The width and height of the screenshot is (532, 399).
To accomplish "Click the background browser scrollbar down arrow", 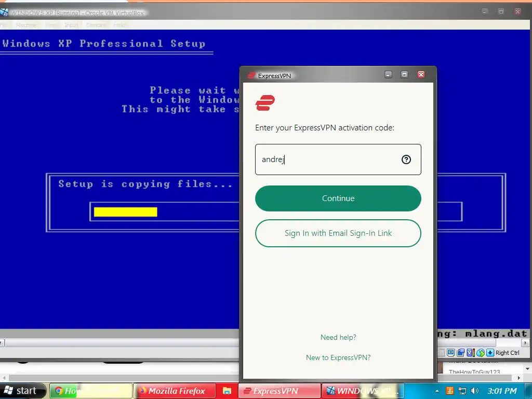I will (528, 368).
